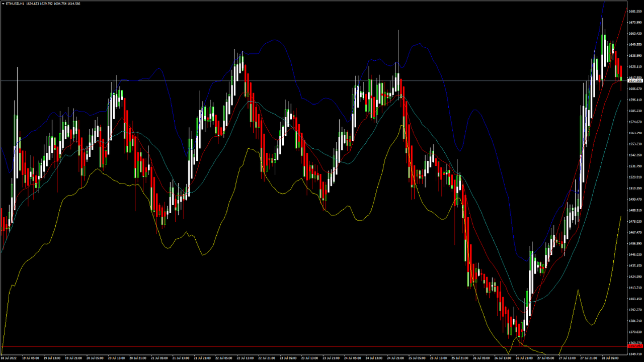The height and width of the screenshot is (362, 644).
Task: Click the 28 Jul 05:00 time label
Action: (x=609, y=358)
